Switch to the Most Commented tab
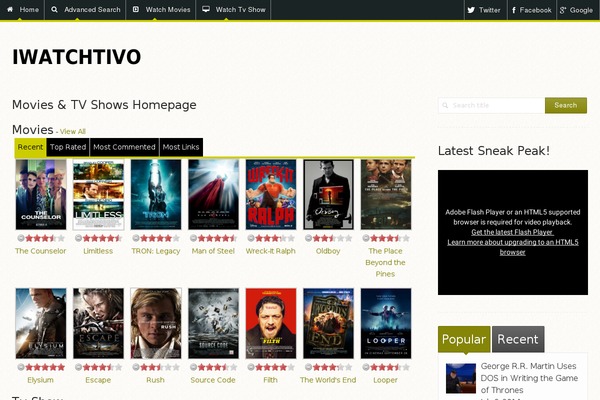Screen dimensions: 600x400 click(124, 147)
